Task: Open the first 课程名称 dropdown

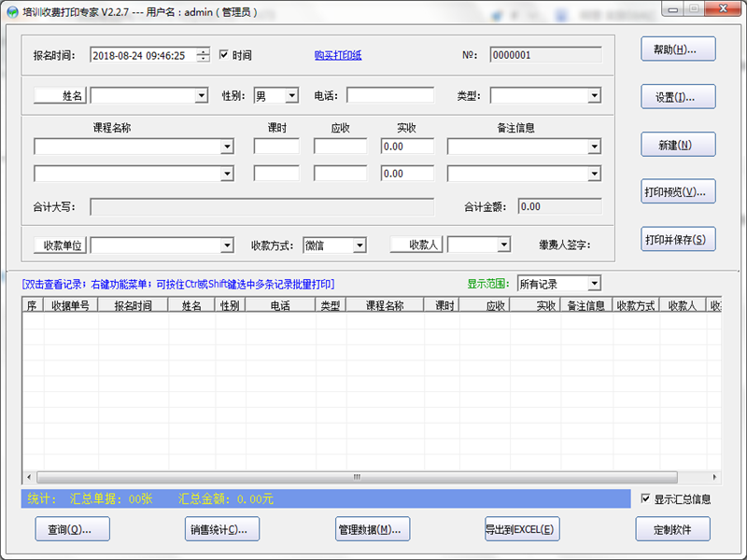Action: pyautogui.click(x=227, y=147)
